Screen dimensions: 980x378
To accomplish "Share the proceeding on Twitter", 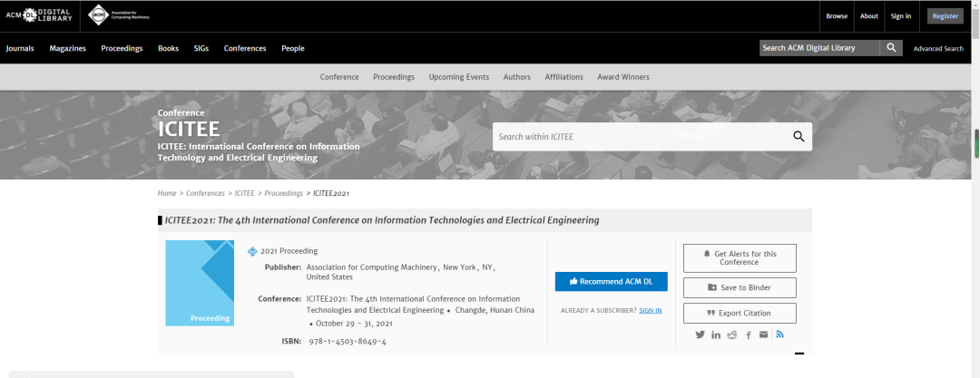I will (700, 334).
